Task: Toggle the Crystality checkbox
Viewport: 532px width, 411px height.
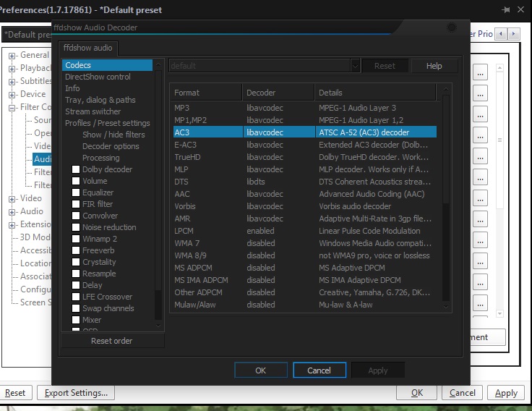Action: (x=76, y=262)
